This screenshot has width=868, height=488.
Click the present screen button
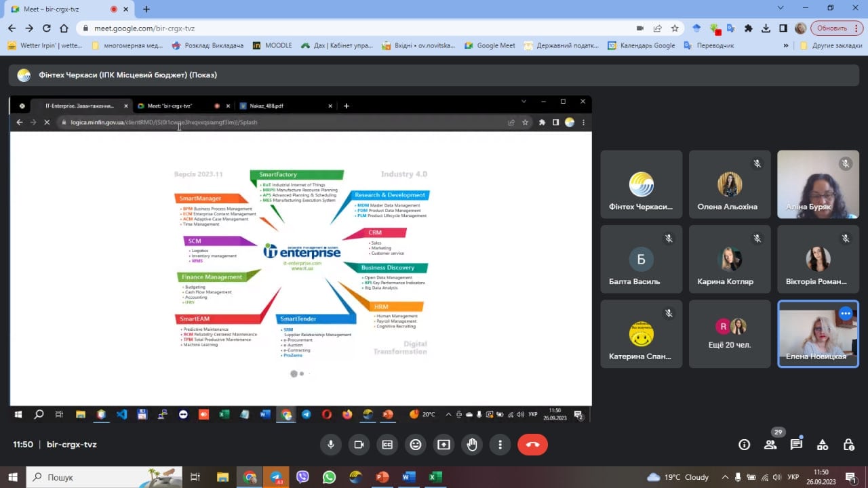click(x=443, y=445)
